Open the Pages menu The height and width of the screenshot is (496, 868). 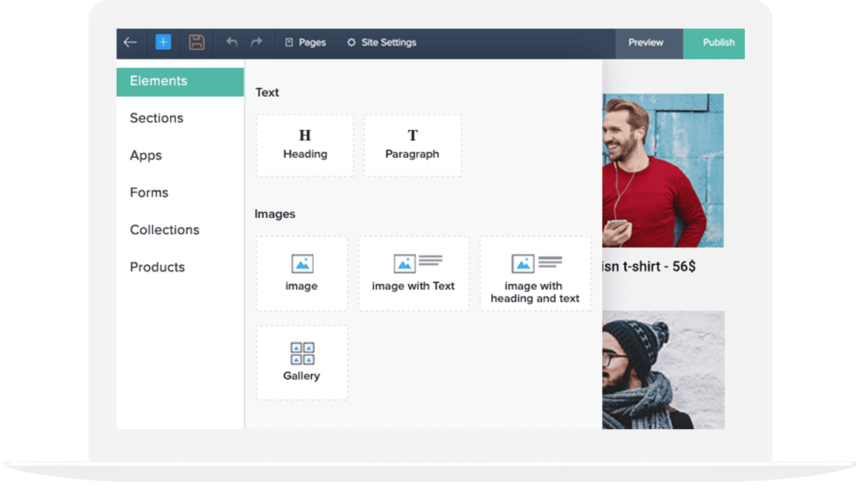coord(305,43)
